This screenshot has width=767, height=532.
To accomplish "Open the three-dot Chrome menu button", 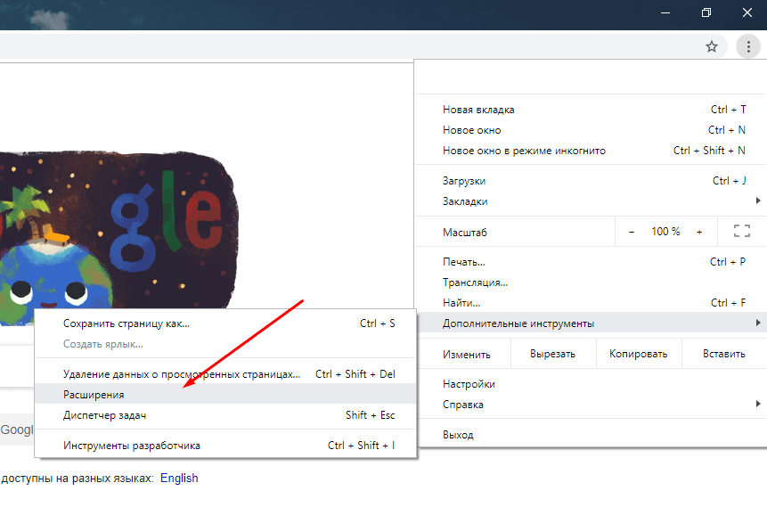I will click(748, 47).
